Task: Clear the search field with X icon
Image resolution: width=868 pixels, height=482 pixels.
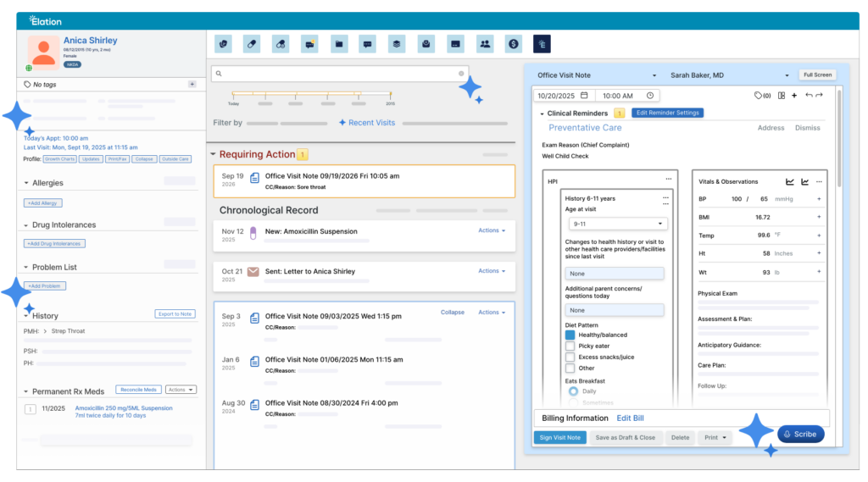Action: [461, 73]
